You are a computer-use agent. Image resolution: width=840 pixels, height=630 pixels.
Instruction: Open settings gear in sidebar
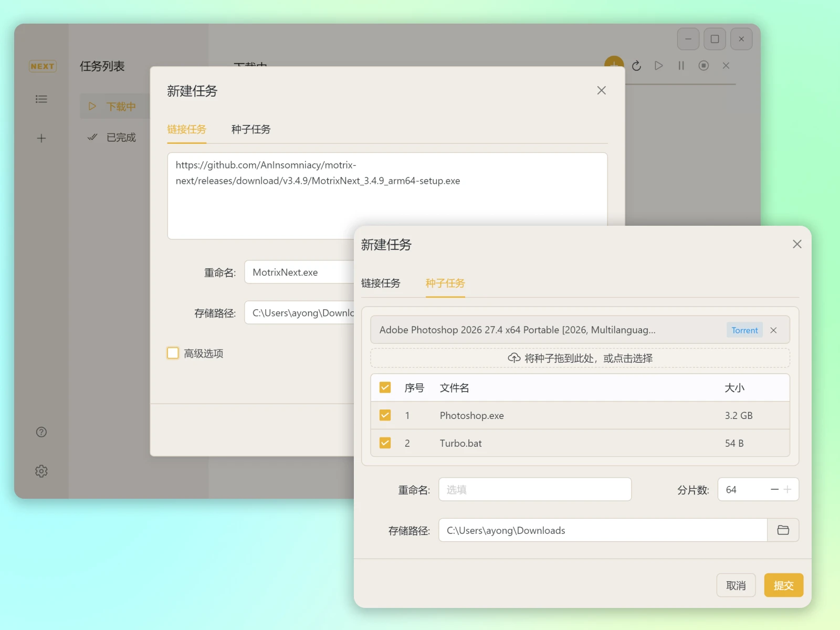point(41,471)
